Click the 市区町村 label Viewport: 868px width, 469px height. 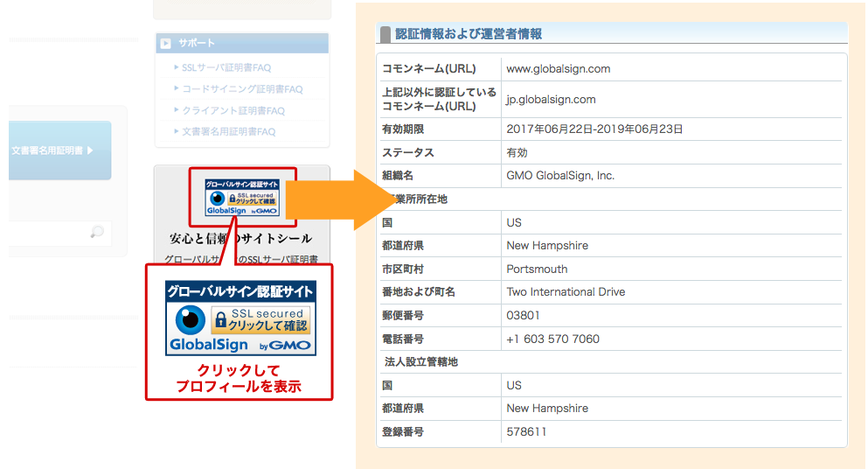[403, 269]
